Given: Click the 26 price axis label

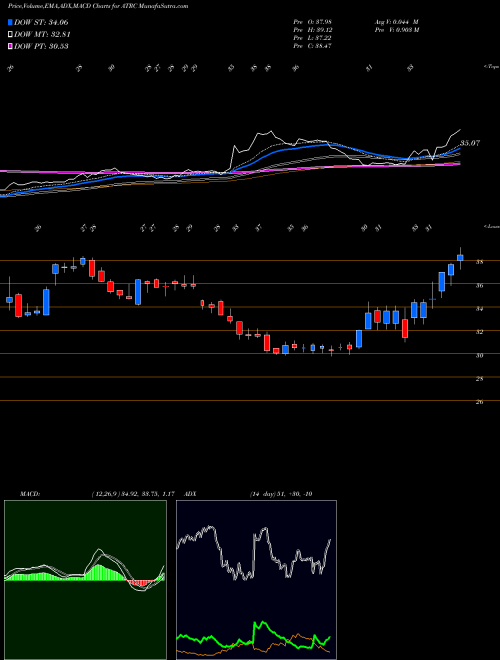Looking at the screenshot, I should [x=479, y=402].
